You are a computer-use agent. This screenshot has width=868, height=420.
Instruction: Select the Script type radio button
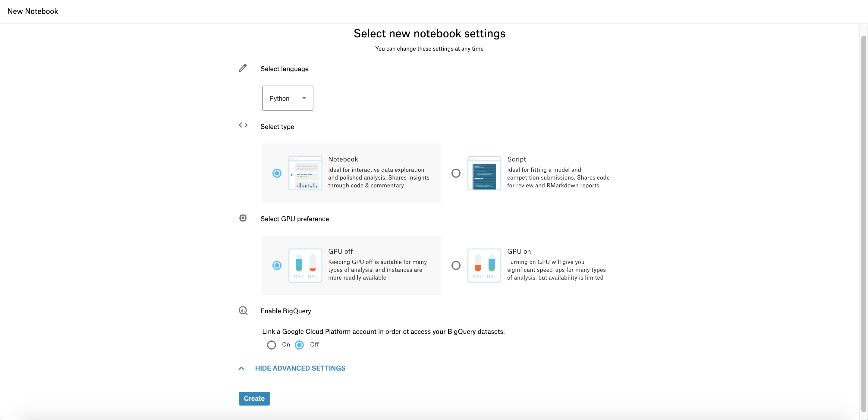(x=456, y=173)
